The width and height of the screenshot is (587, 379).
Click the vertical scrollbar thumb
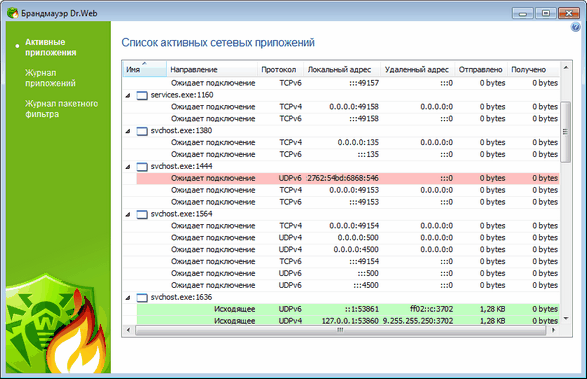tap(565, 131)
